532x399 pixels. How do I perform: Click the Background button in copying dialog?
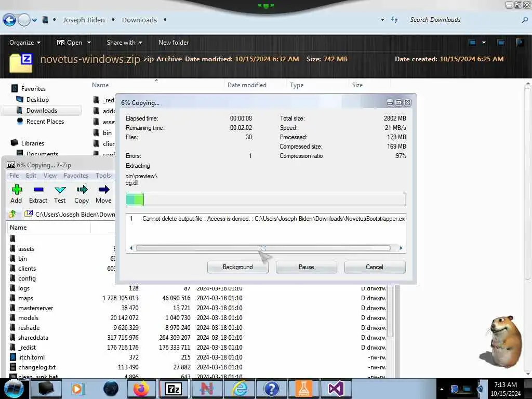coord(238,267)
